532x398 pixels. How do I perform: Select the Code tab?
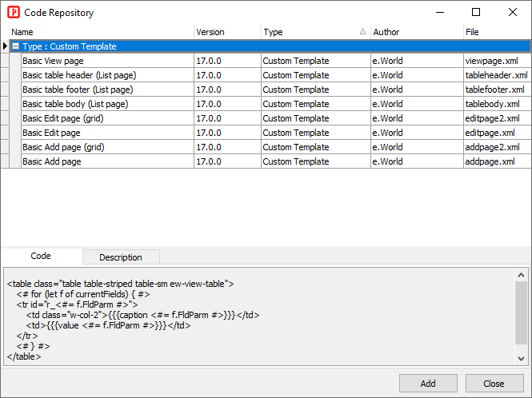coord(41,257)
